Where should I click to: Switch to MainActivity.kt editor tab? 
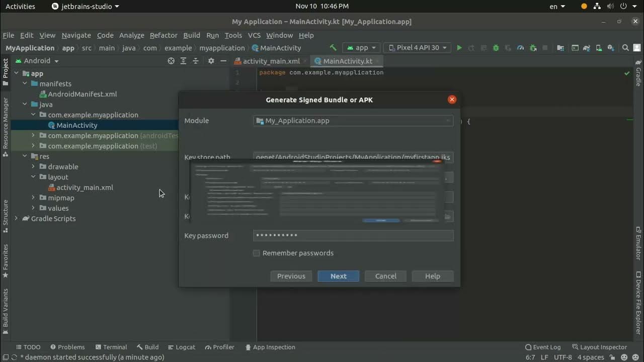tap(347, 61)
